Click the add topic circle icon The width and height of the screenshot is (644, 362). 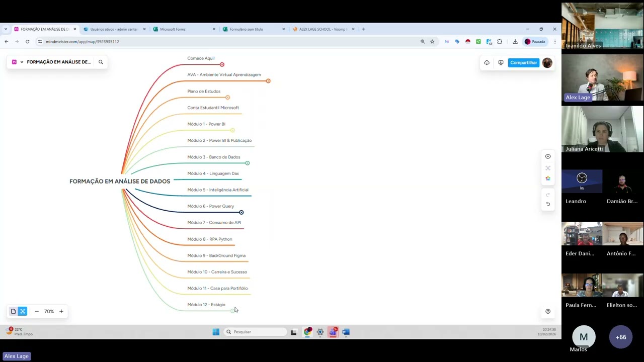[x=548, y=156]
